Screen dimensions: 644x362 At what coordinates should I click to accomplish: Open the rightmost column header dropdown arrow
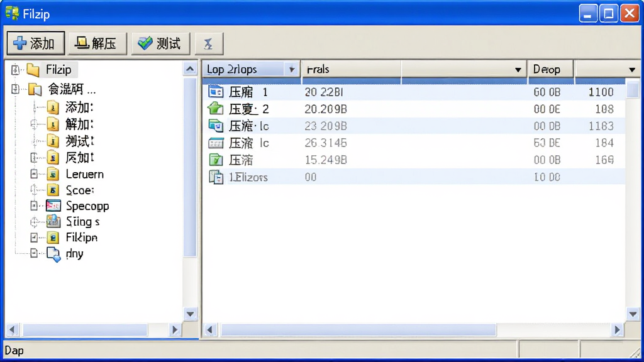tap(632, 70)
